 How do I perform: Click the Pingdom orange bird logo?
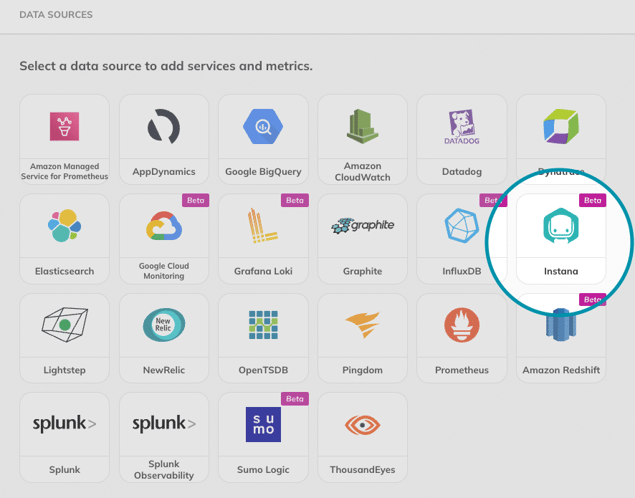(362, 325)
